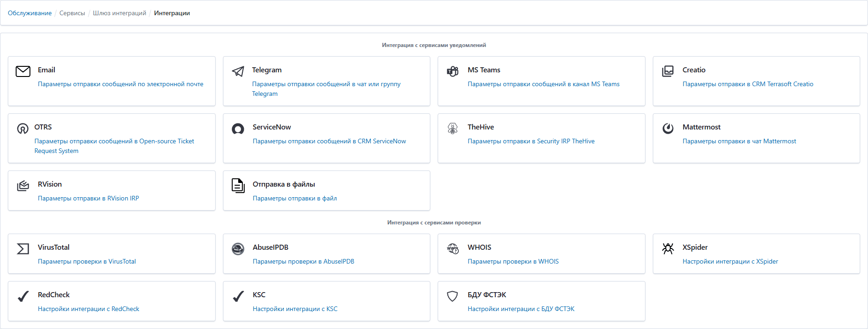Go to Шлюз интеграций breadcrumb
The height and width of the screenshot is (329, 868).
(119, 13)
